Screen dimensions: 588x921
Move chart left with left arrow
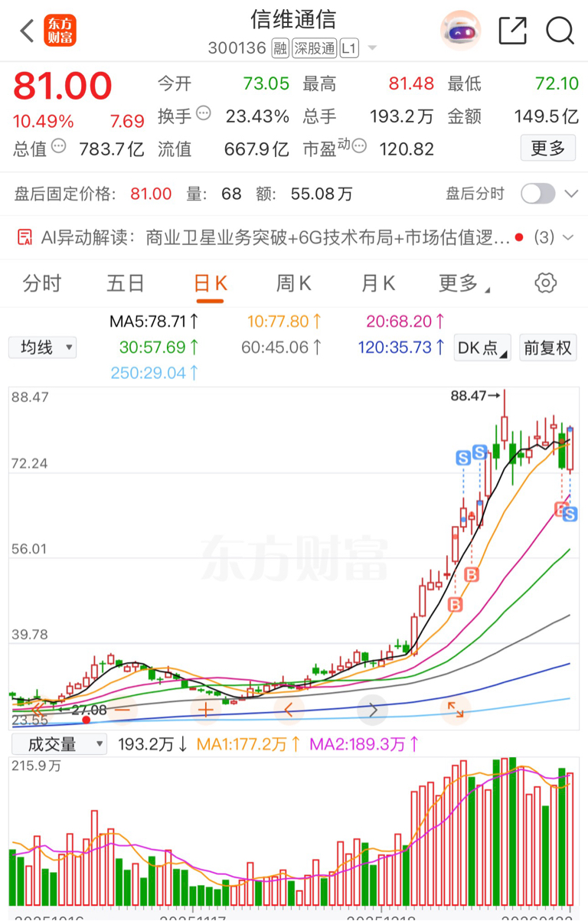tap(289, 710)
